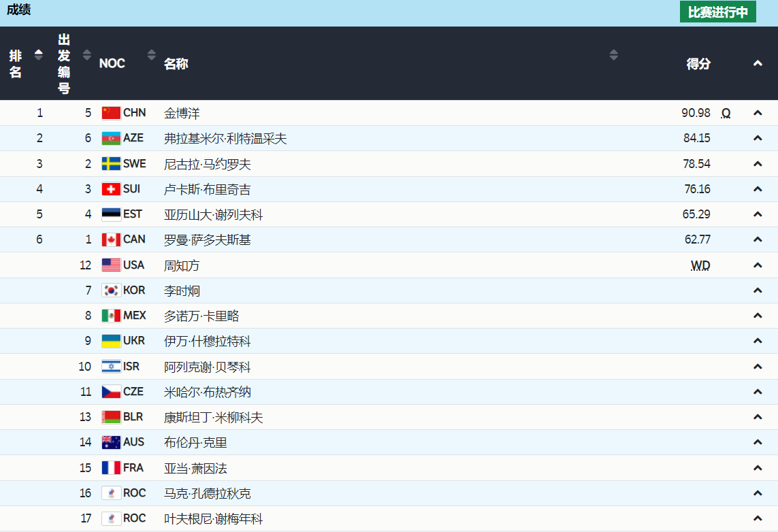Click the South Korea flag icon

click(x=111, y=290)
